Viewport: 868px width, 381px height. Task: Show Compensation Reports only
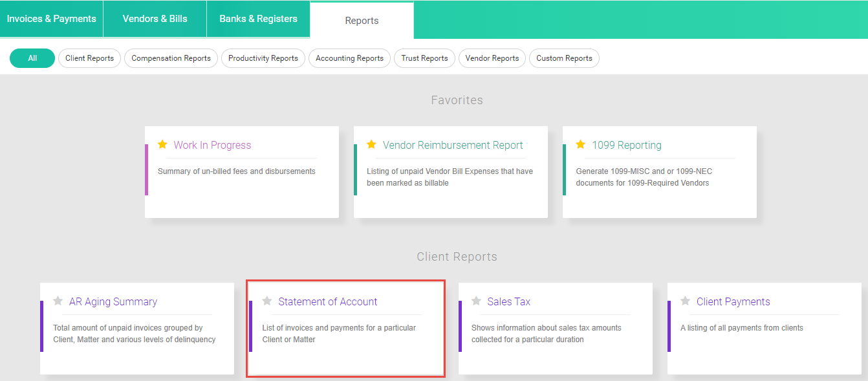[171, 58]
